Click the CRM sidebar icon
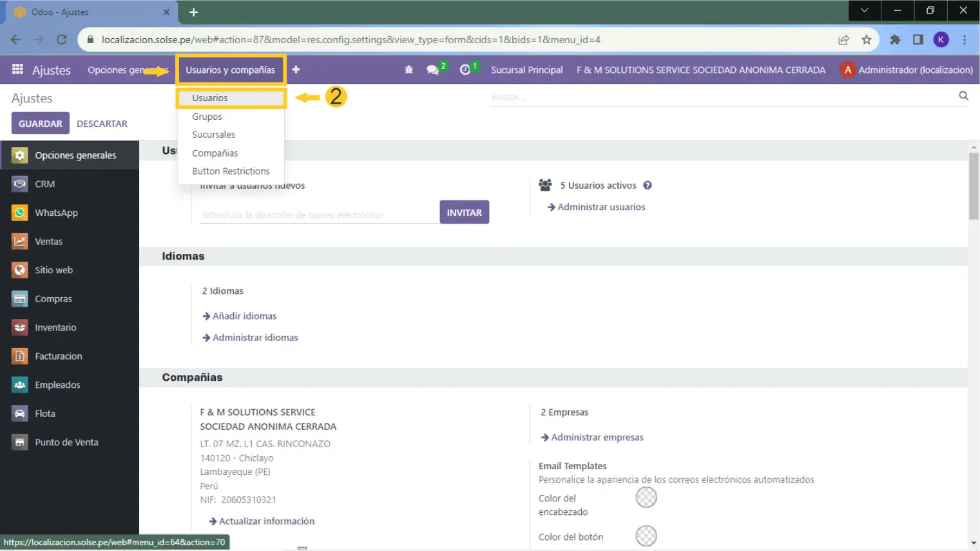This screenshot has width=980, height=551. click(20, 184)
